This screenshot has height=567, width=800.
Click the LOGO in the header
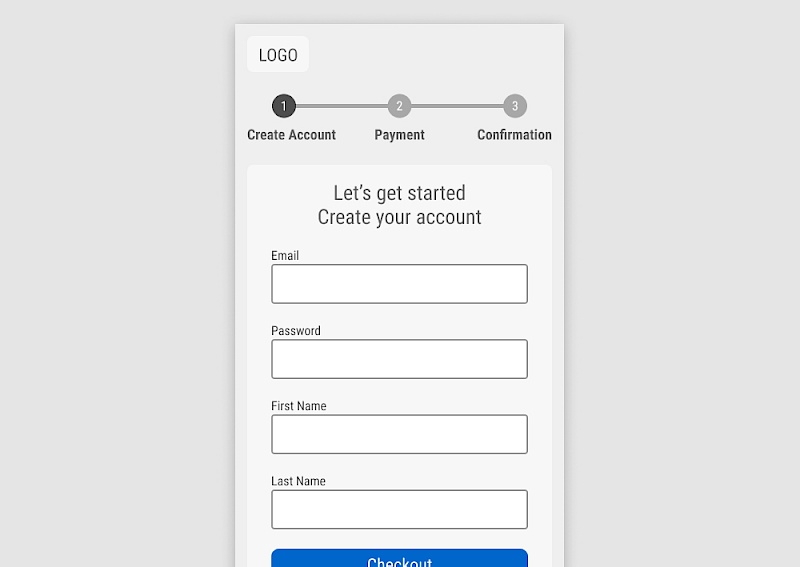point(278,55)
